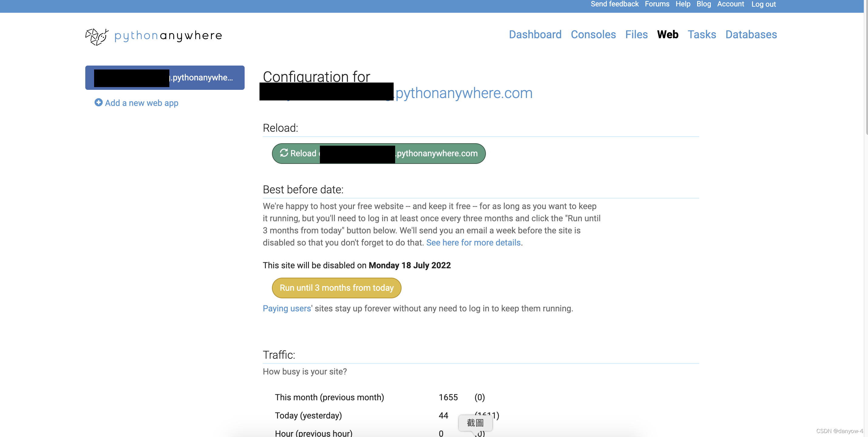Open the Files tab
The image size is (868, 437).
click(636, 34)
